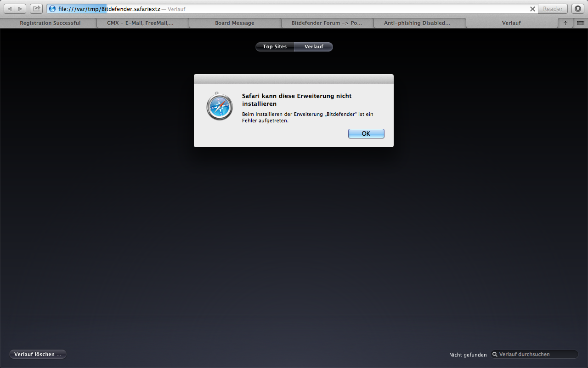Select the Verlauf segment button
The image size is (588, 368).
[313, 46]
